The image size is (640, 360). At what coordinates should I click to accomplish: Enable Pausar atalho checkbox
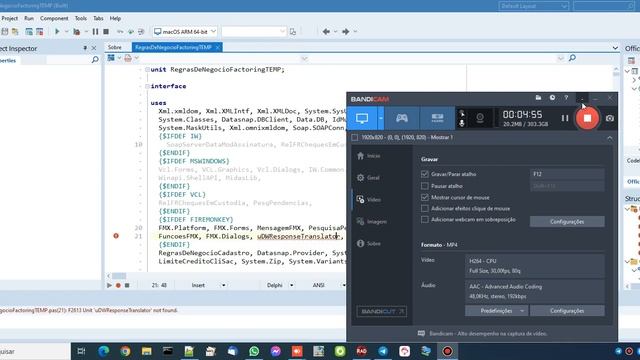[x=424, y=186]
